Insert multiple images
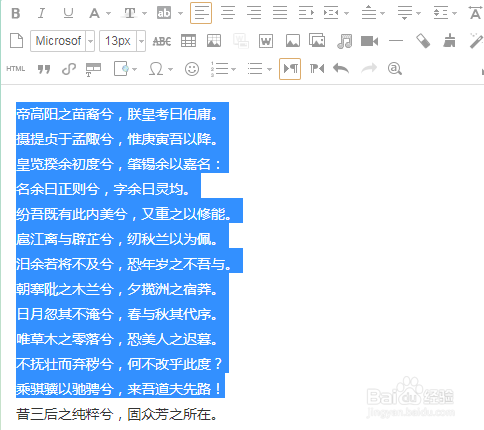The image size is (484, 430). (x=317, y=40)
